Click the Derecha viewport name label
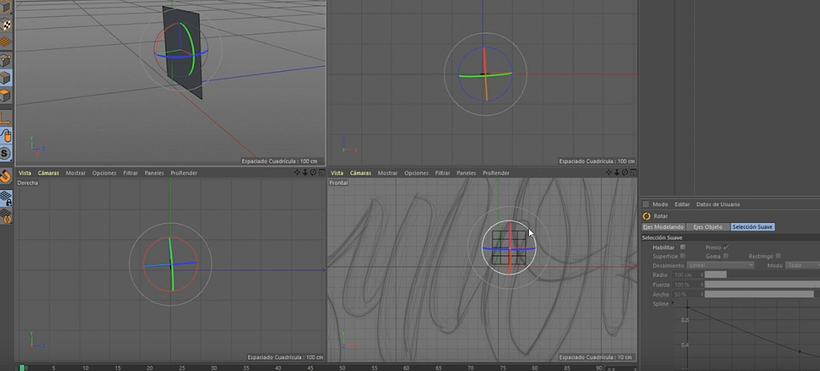The width and height of the screenshot is (820, 371). pyautogui.click(x=28, y=183)
